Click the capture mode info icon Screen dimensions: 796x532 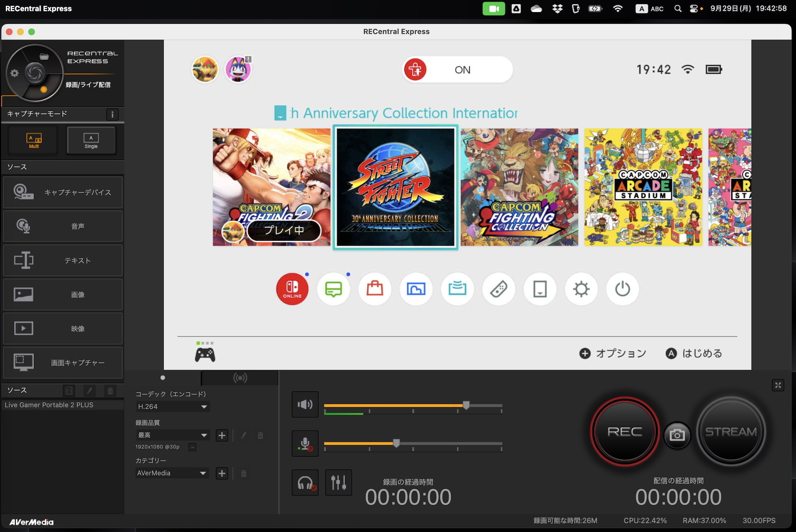pos(112,114)
